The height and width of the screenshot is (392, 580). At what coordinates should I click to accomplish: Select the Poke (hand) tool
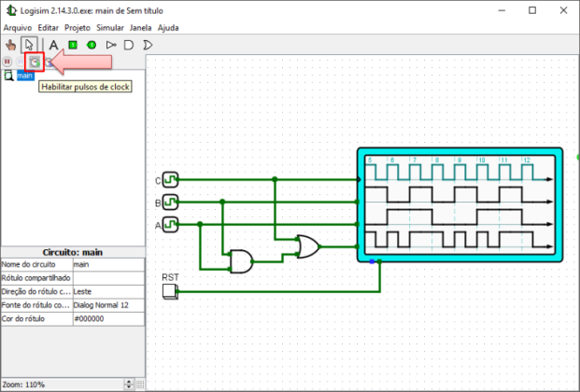pyautogui.click(x=11, y=44)
